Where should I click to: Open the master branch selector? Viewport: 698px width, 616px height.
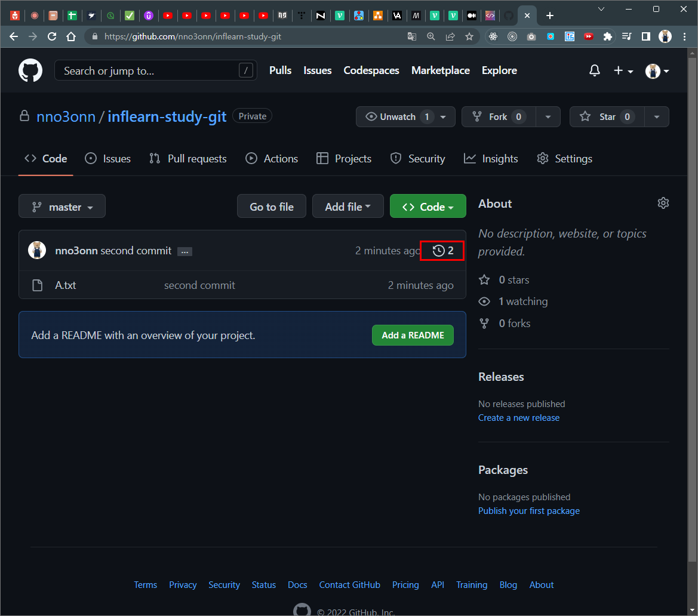click(x=62, y=207)
